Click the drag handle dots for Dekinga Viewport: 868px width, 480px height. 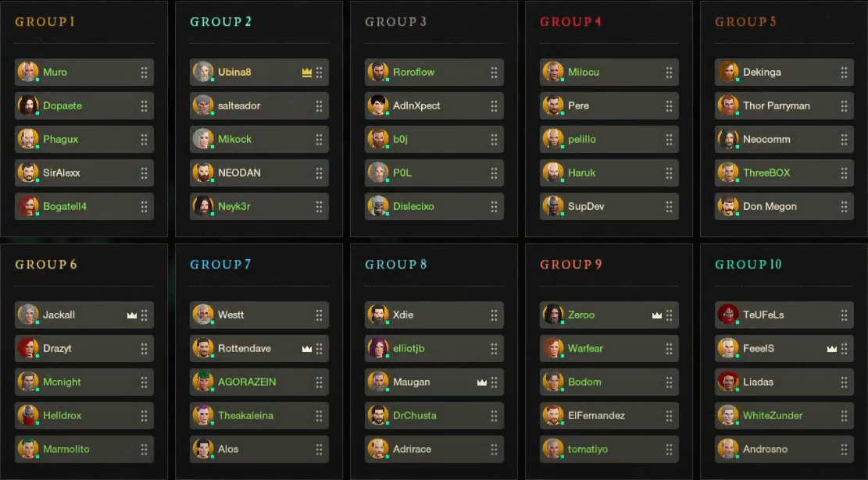[x=845, y=73]
